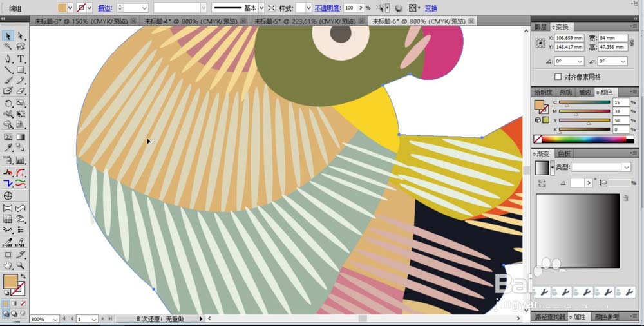
Task: Swap fill and stroke colors
Action: (23, 276)
